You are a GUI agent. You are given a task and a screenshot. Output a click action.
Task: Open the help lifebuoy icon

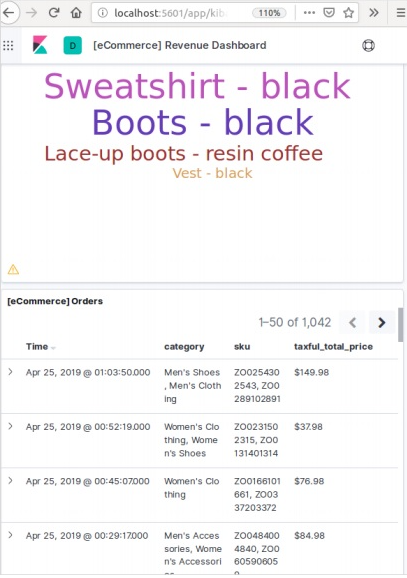(368, 45)
